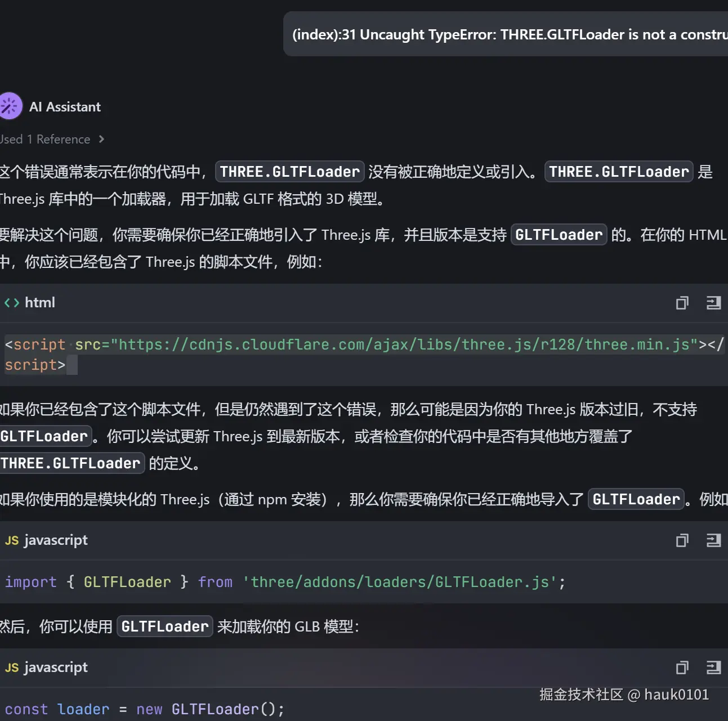This screenshot has height=721, width=728.
Task: Select the THREE.GLTFLoader inline code chip
Action: click(289, 172)
